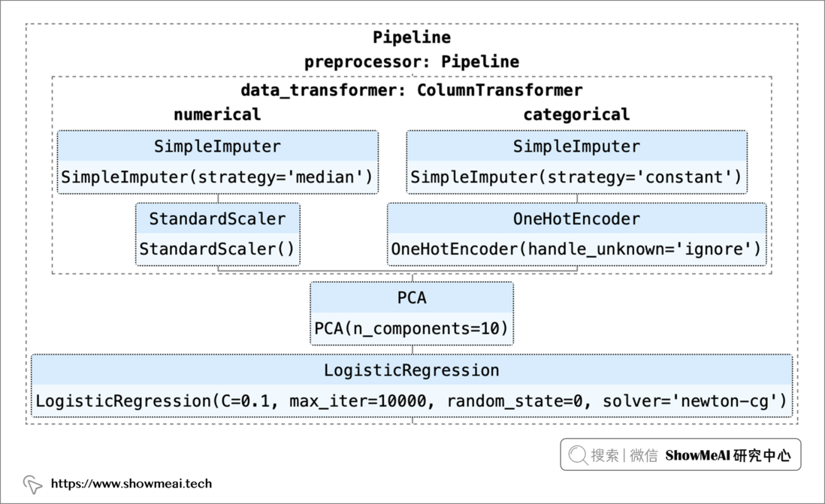
Task: Click the OneHotEncoder block header
Action: [576, 219]
